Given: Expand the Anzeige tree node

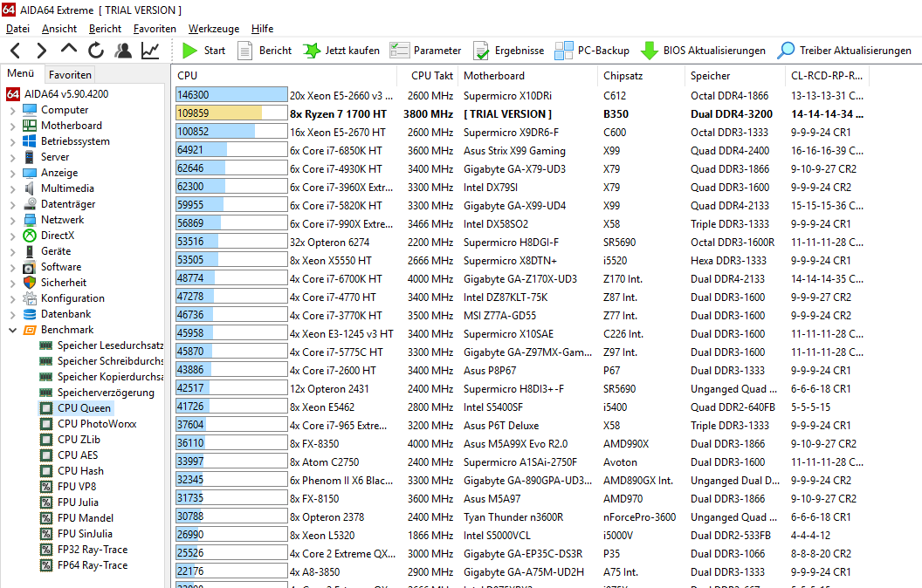Looking at the screenshot, I should [12, 173].
